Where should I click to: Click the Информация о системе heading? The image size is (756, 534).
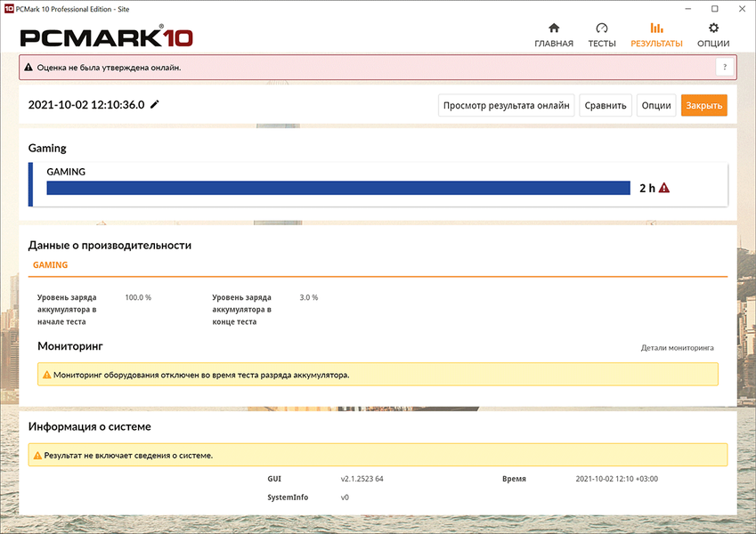pyautogui.click(x=90, y=426)
